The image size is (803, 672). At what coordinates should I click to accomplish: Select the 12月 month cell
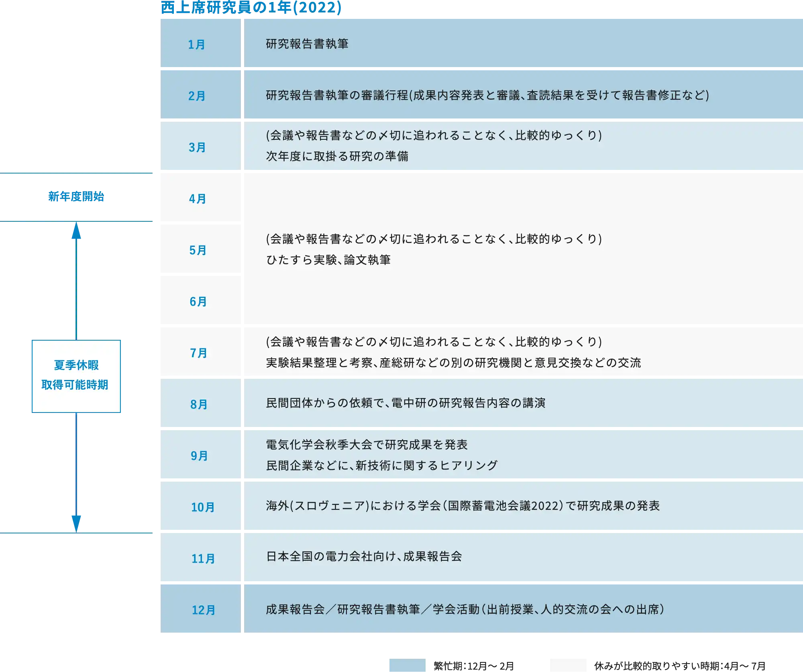pos(201,609)
